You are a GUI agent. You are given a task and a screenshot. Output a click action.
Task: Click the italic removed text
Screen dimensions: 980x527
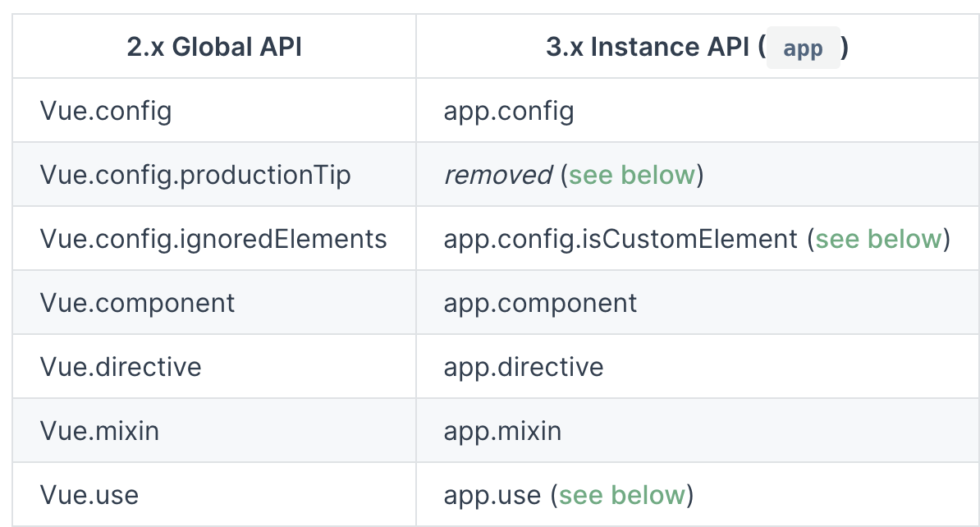497,175
